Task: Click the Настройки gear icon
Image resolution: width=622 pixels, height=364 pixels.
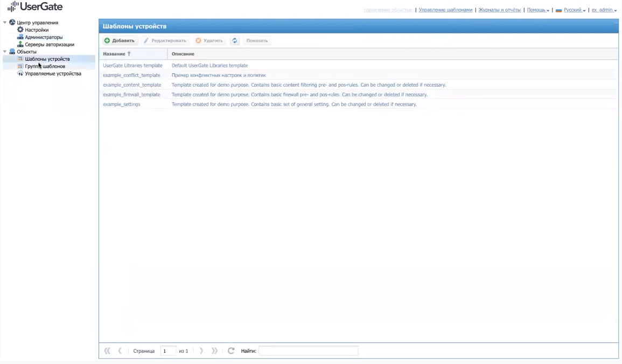Action: point(20,30)
